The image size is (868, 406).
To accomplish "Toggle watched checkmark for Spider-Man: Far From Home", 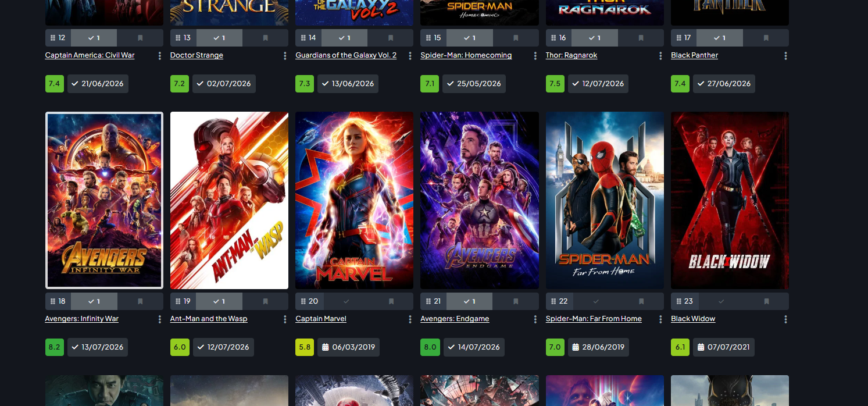I will [x=596, y=301].
